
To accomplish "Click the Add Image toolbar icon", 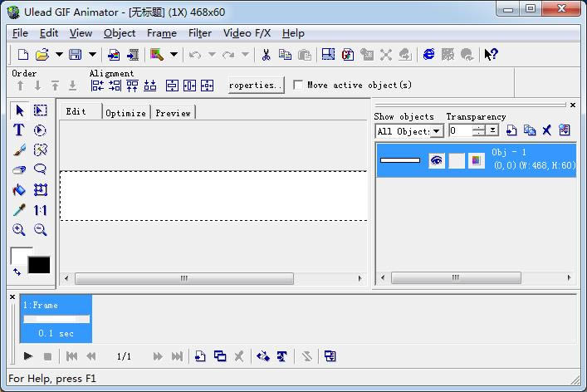I will click(x=114, y=55).
